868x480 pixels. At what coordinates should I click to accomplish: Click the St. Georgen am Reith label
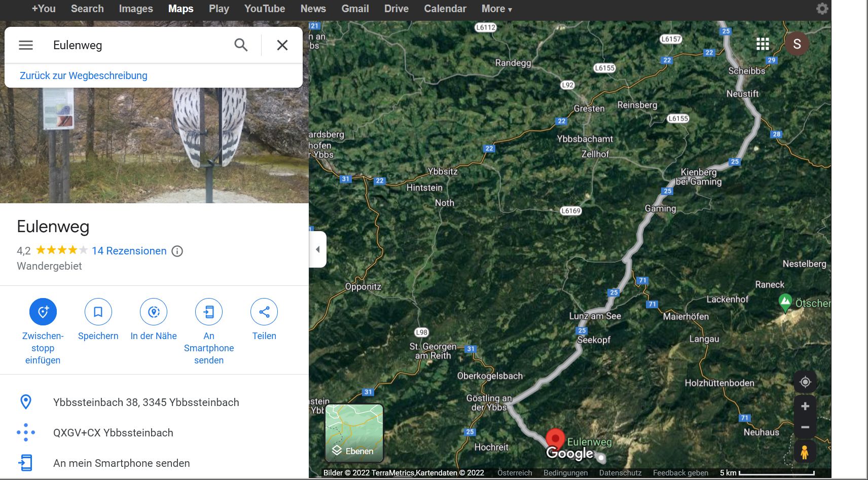pos(433,351)
